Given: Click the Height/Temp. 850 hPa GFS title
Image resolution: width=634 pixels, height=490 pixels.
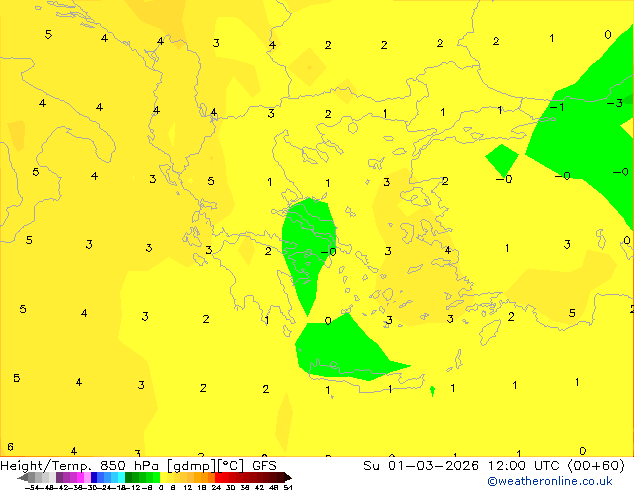Looking at the screenshot, I should click(138, 466).
